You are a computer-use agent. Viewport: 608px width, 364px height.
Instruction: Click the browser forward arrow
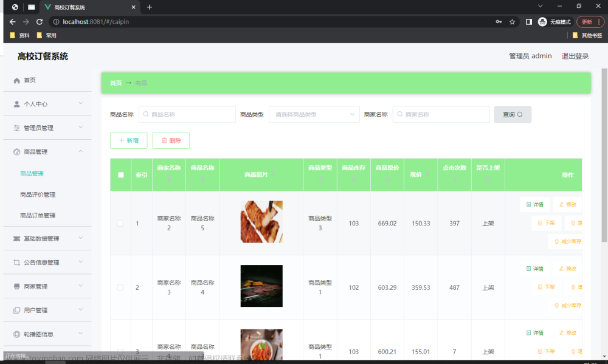point(26,22)
